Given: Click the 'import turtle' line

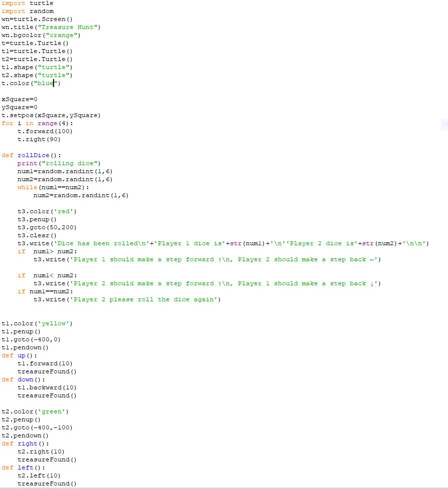Looking at the screenshot, I should [28, 4].
